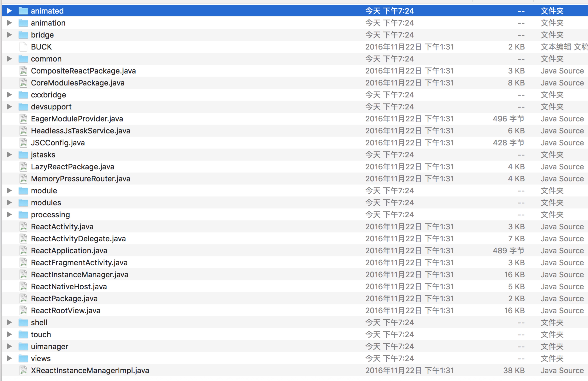
Task: Click the animated folder's 今天 下午7:24 date
Action: pos(390,11)
